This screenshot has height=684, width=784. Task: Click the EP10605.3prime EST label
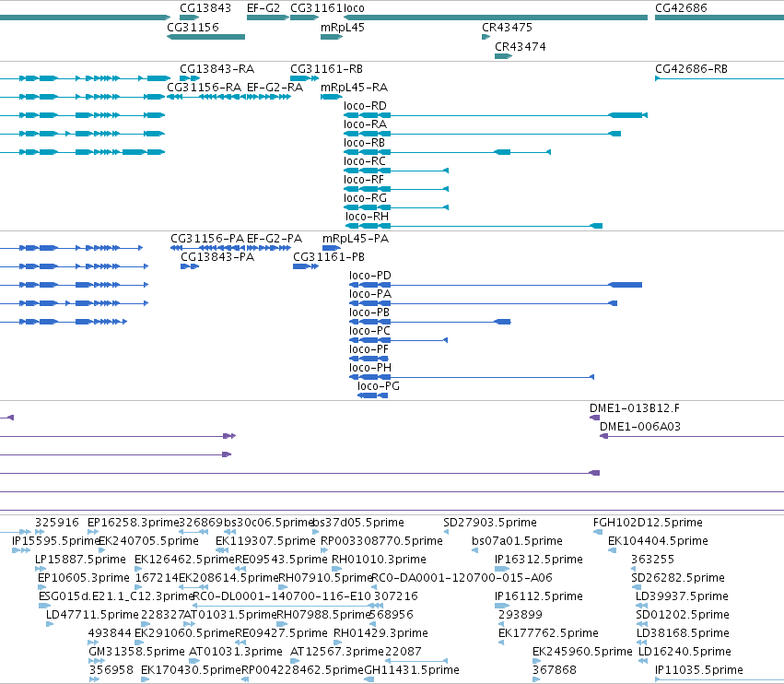coord(84,577)
